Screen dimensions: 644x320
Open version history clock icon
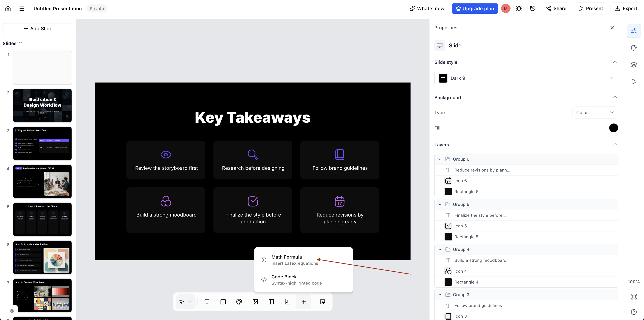(x=533, y=9)
